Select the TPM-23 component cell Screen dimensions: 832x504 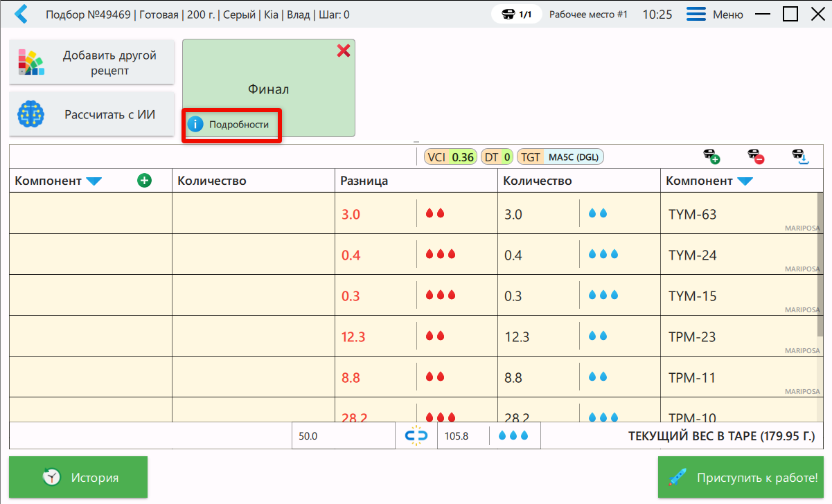[x=738, y=336]
